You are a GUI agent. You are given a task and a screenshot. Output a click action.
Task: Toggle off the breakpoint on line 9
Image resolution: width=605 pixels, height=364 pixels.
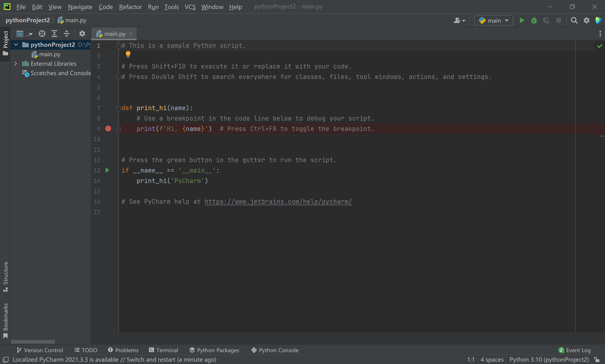(108, 129)
